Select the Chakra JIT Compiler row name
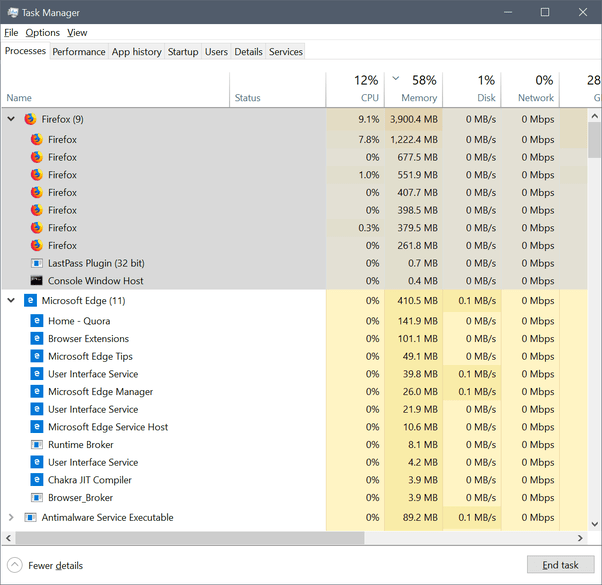This screenshot has height=585, width=602. [x=89, y=480]
